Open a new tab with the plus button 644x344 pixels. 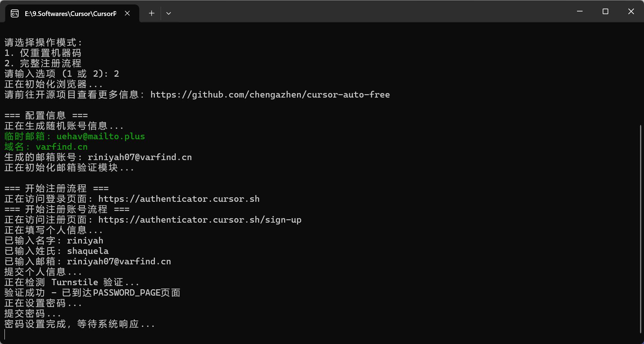pyautogui.click(x=152, y=13)
